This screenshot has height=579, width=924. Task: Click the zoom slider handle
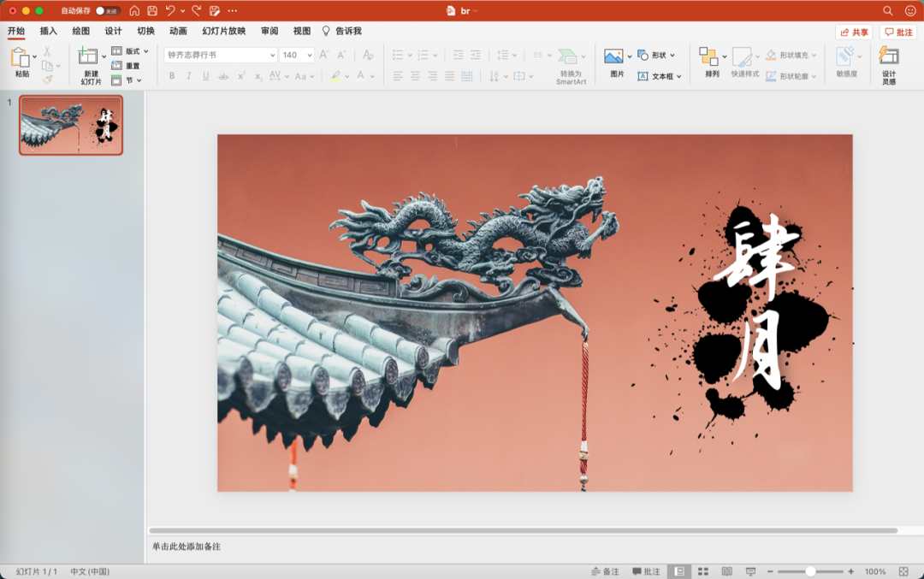810,571
